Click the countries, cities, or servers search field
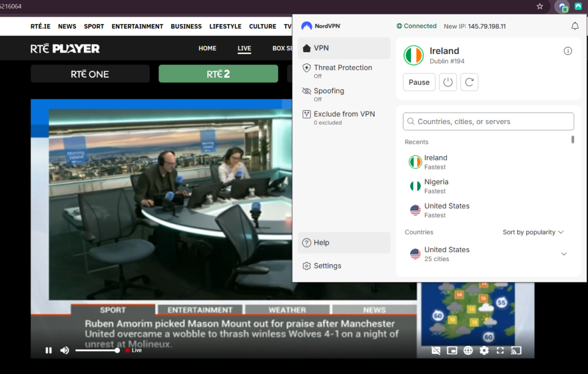The width and height of the screenshot is (588, 374). pos(488,122)
